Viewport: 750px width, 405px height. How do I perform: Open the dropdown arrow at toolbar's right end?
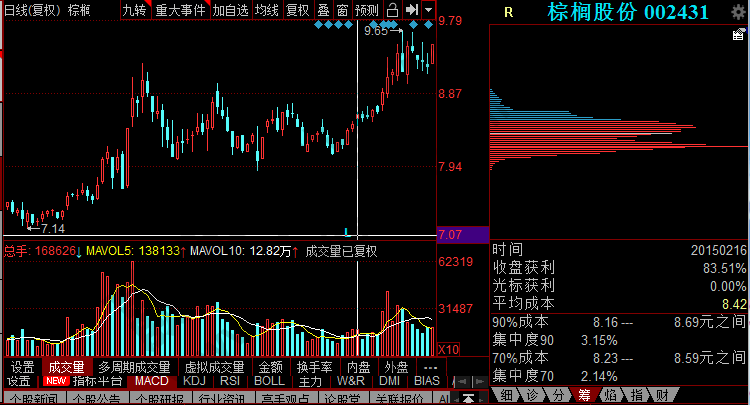[428, 10]
